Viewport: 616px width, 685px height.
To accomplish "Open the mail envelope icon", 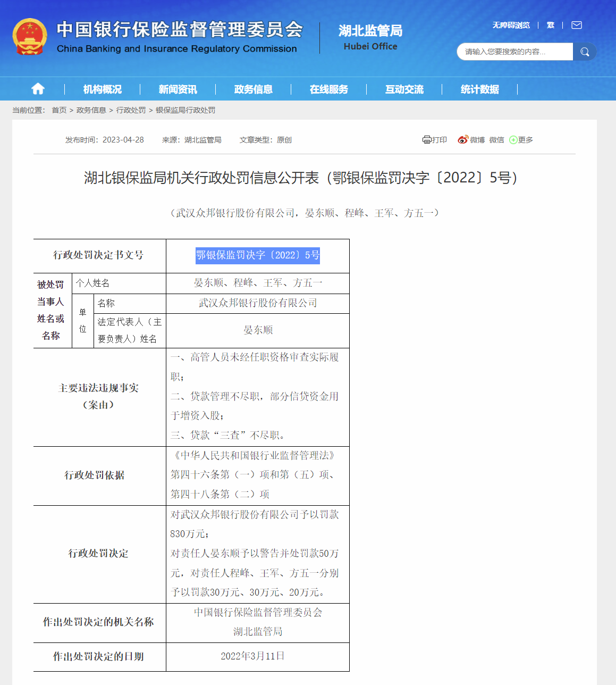I will [577, 25].
